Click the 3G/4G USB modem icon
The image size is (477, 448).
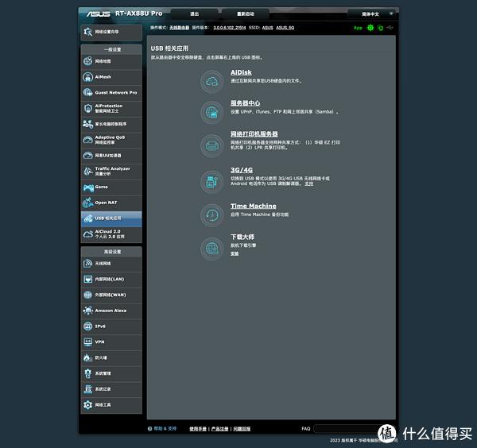point(212,182)
